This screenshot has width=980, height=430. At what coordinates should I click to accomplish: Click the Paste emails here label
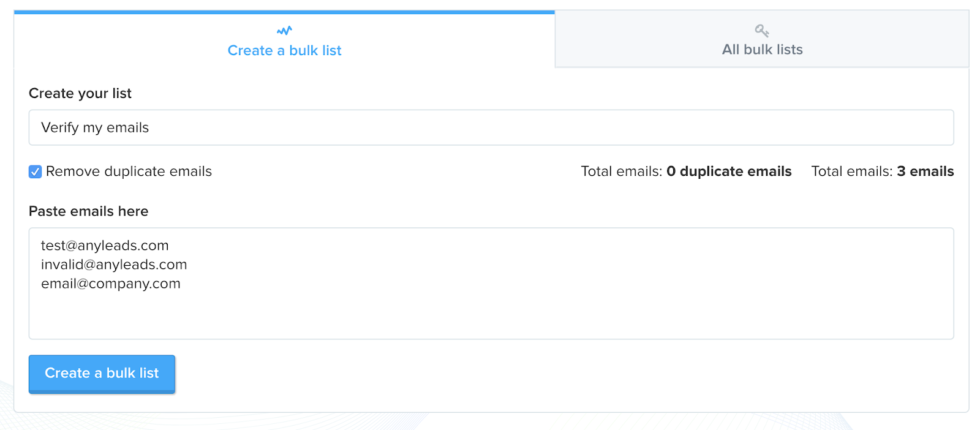(x=89, y=211)
